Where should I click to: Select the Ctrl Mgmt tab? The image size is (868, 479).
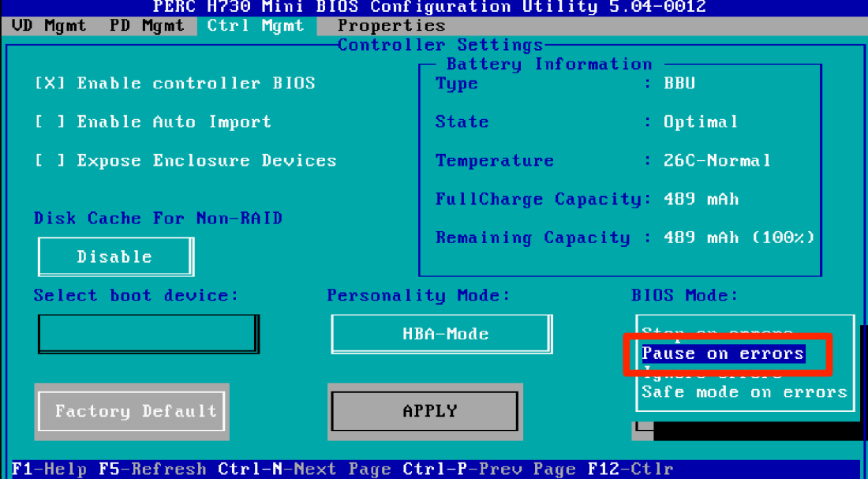tap(255, 25)
